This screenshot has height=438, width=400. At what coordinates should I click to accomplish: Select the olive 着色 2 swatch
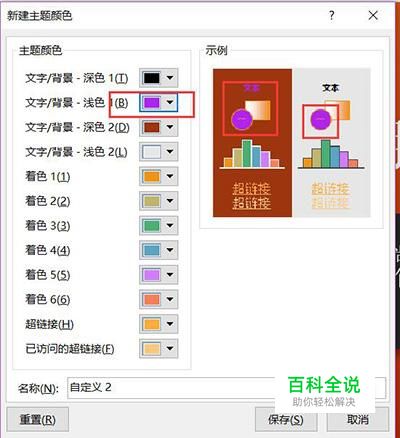[x=152, y=201]
